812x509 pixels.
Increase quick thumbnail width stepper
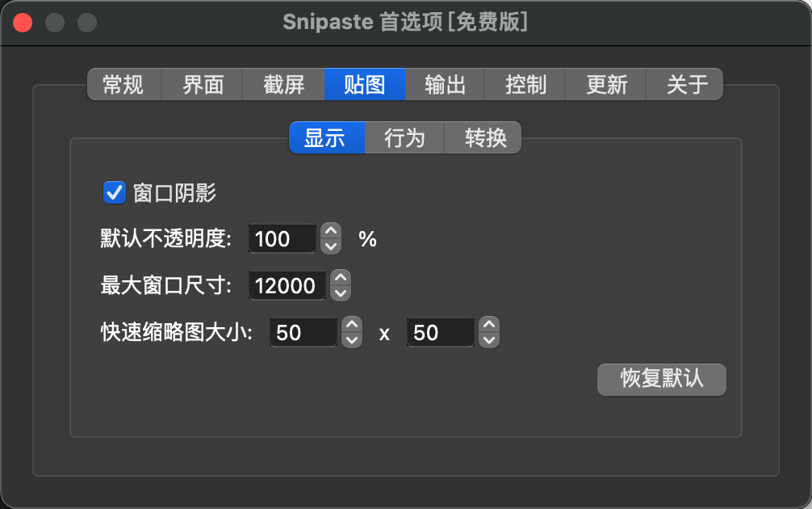351,325
